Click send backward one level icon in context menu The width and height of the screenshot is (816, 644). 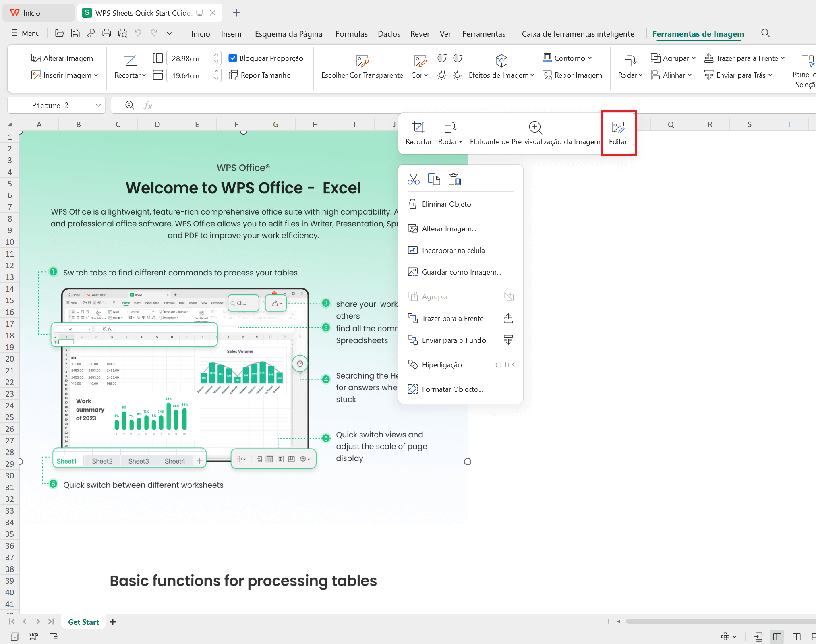tap(508, 340)
